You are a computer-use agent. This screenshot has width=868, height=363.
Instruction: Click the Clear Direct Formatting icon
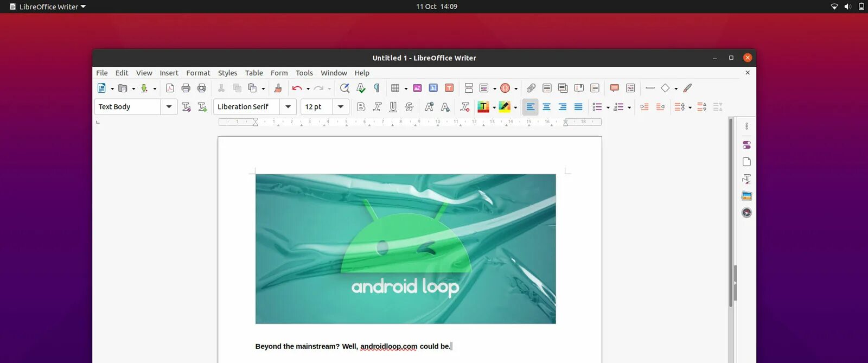point(465,107)
